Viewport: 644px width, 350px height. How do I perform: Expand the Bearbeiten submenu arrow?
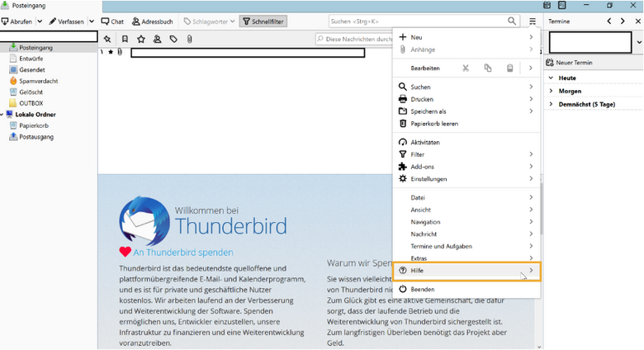point(531,69)
